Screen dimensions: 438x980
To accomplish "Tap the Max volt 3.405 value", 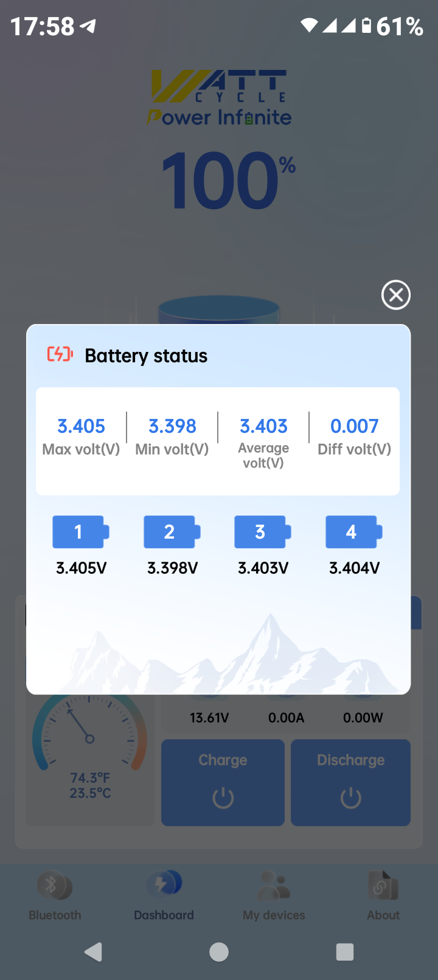I will [x=81, y=426].
